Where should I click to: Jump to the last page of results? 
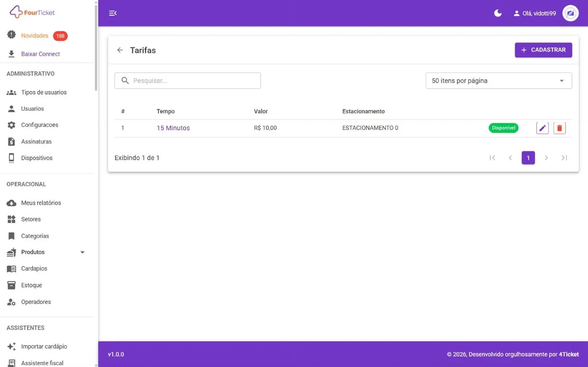564,158
